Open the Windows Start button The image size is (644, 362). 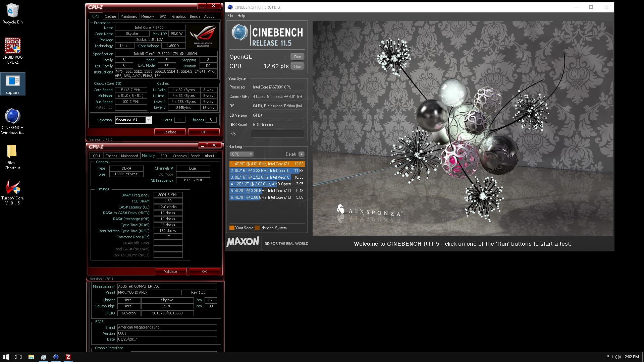[x=6, y=357]
